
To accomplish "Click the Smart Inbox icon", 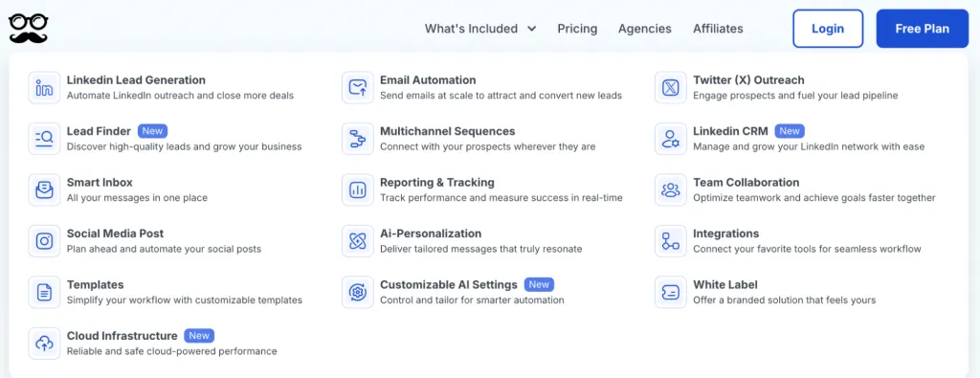I will tap(44, 189).
